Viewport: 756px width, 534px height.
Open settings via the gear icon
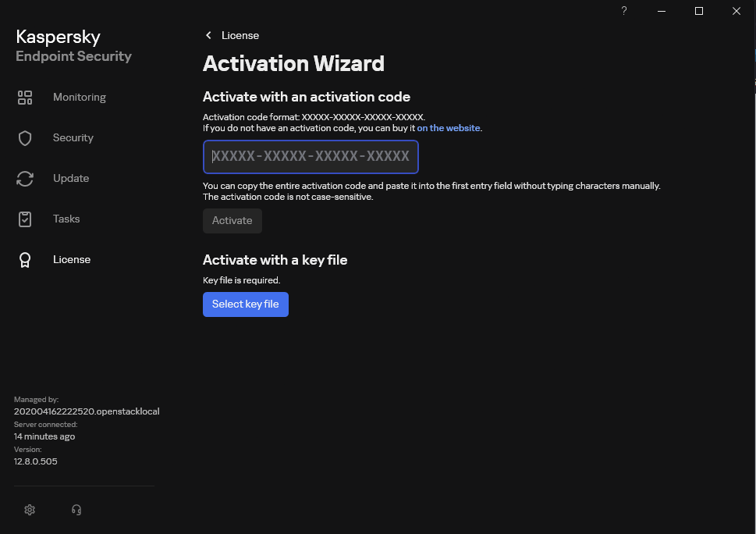click(30, 510)
